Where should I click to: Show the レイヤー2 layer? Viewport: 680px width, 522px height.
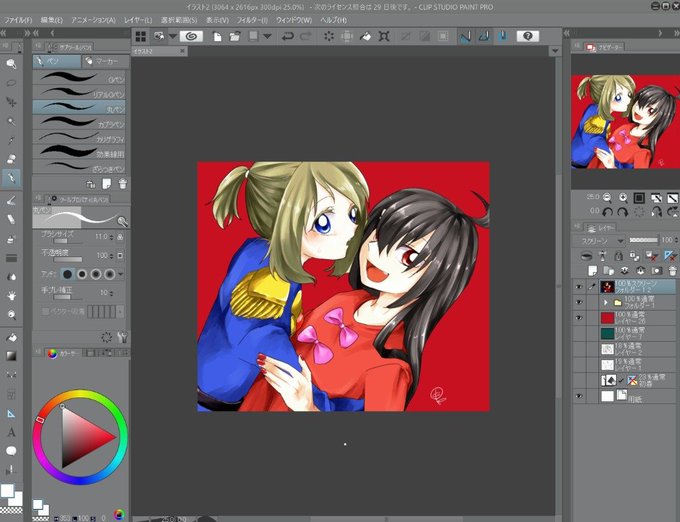(x=579, y=349)
